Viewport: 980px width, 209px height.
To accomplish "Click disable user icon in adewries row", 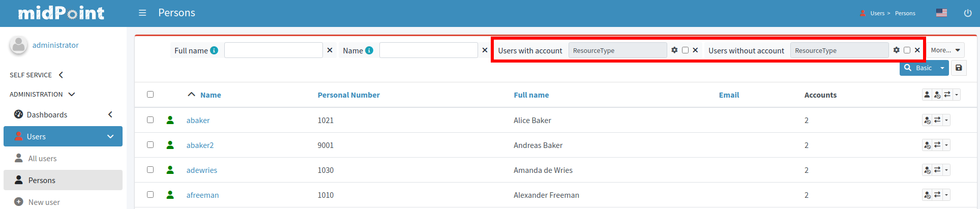I will pyautogui.click(x=927, y=170).
